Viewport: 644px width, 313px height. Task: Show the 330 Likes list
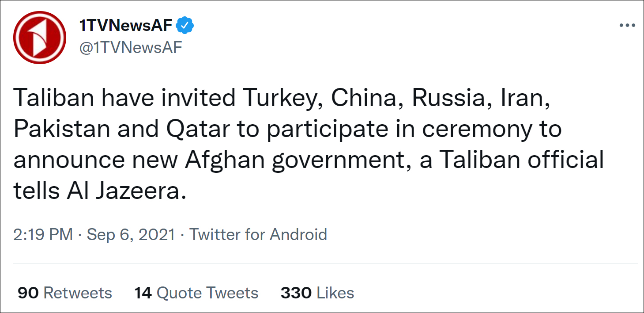(317, 293)
